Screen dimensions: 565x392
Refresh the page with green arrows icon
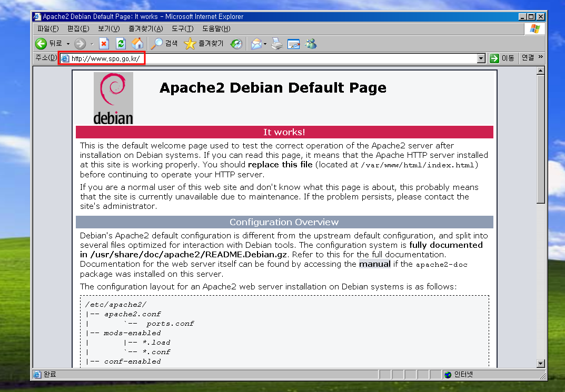click(121, 44)
